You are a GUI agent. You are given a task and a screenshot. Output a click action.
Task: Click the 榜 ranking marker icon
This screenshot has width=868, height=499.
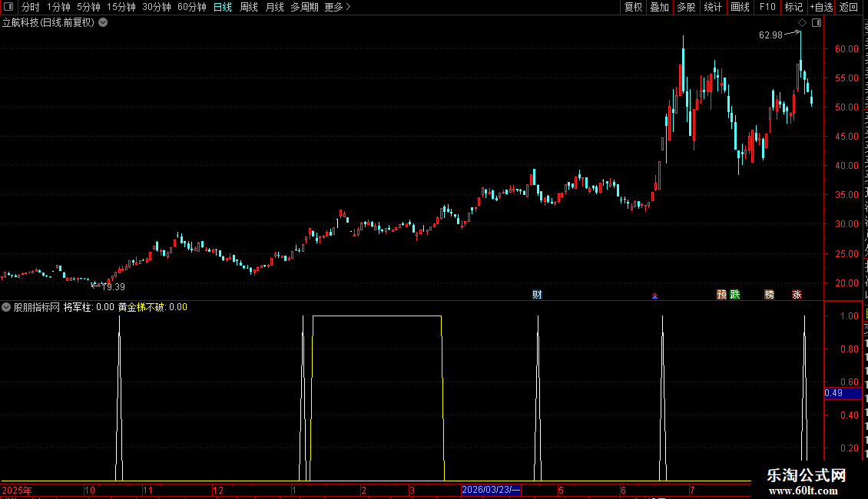tap(770, 294)
